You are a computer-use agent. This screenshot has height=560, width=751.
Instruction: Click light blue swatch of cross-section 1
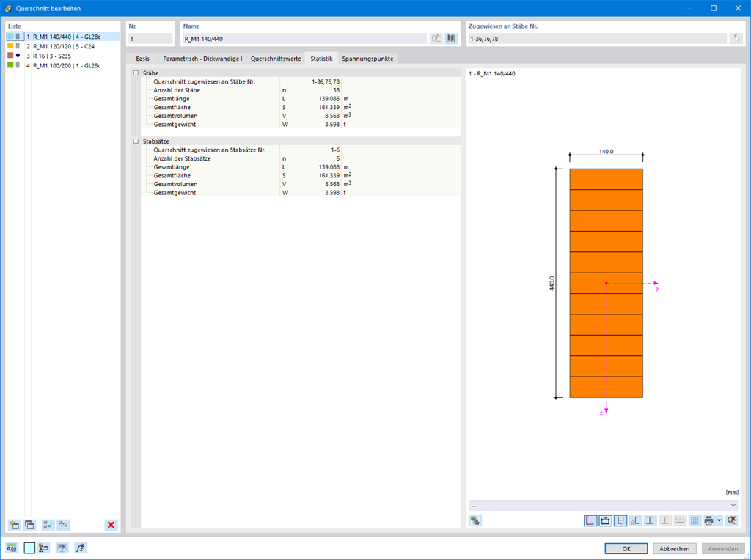[x=10, y=37]
